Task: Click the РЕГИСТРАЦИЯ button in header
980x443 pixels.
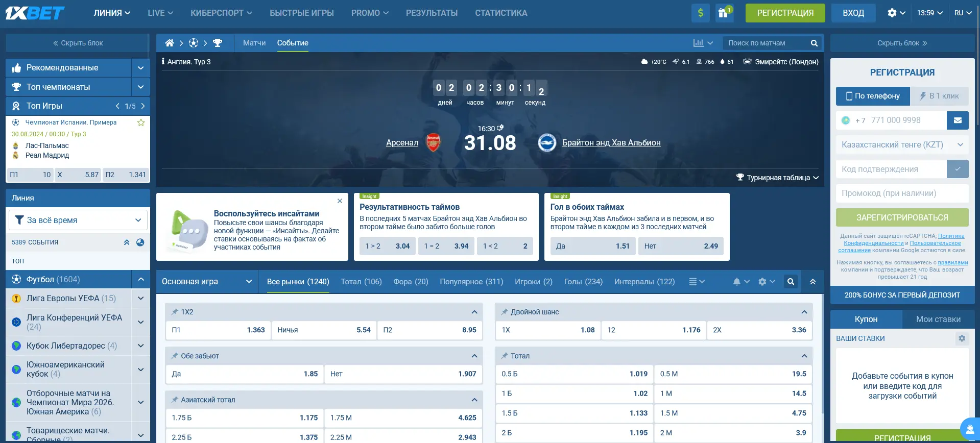Action: (x=785, y=13)
